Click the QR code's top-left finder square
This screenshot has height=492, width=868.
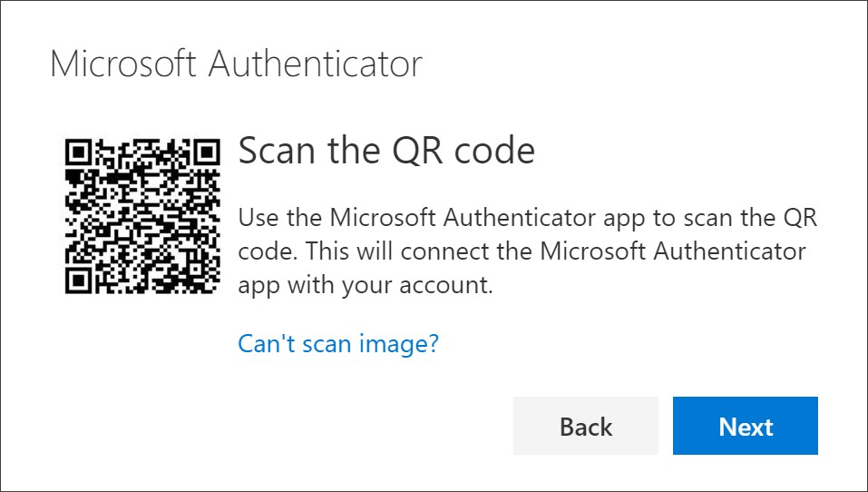[x=79, y=151]
